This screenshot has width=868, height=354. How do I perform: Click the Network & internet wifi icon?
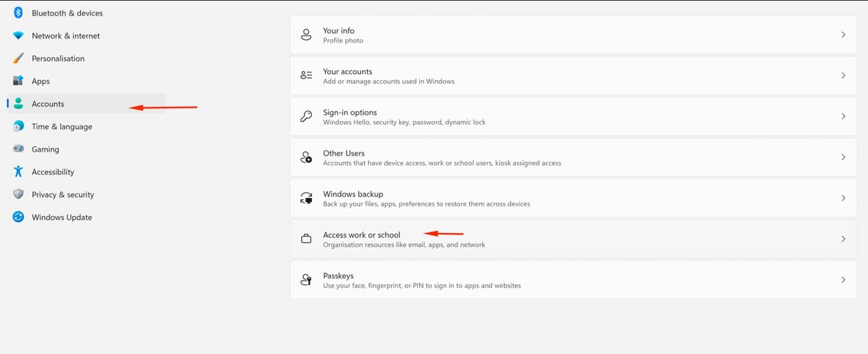point(19,35)
